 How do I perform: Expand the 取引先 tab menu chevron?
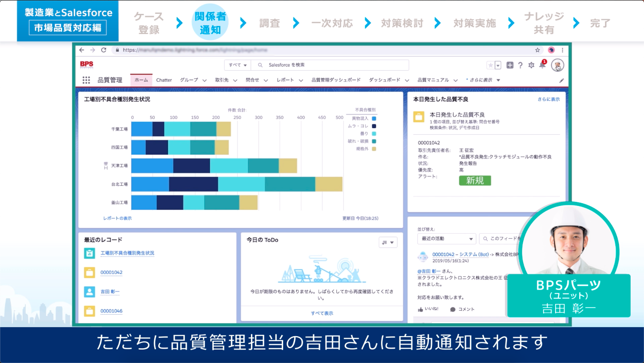pyautogui.click(x=234, y=81)
